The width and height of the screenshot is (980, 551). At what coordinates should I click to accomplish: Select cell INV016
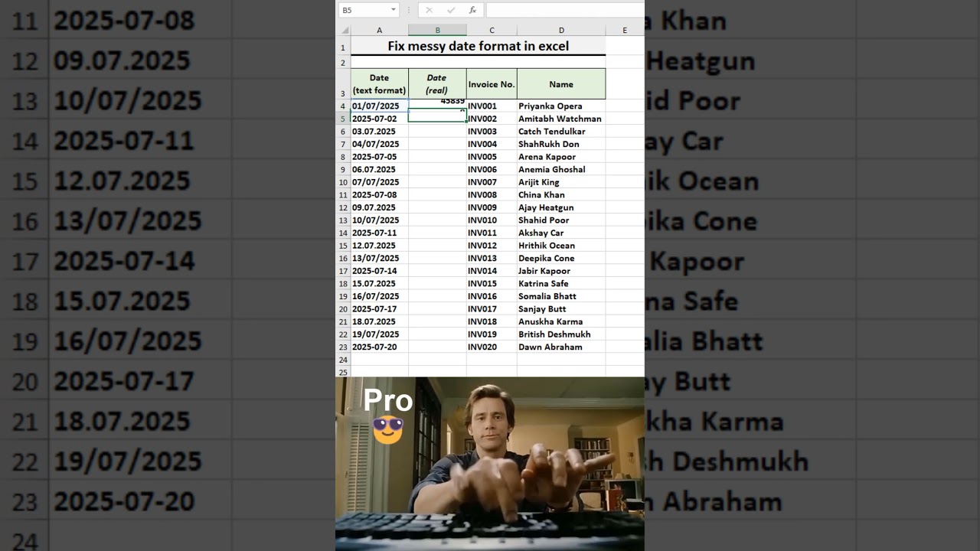pos(492,296)
